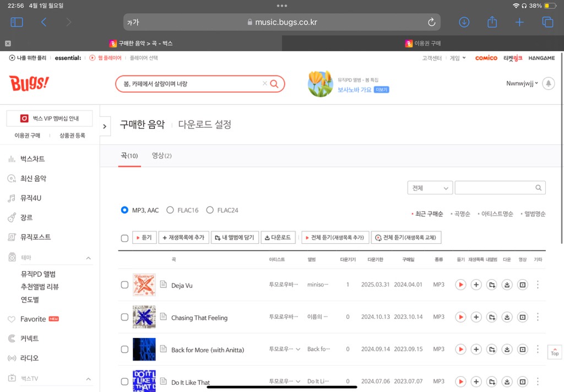
Task: Open more options for Deja Vu
Action: pyautogui.click(x=538, y=285)
